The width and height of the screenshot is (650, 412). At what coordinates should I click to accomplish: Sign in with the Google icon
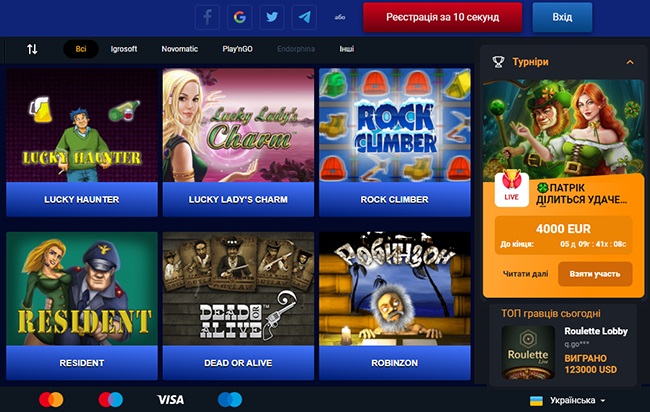coord(240,17)
